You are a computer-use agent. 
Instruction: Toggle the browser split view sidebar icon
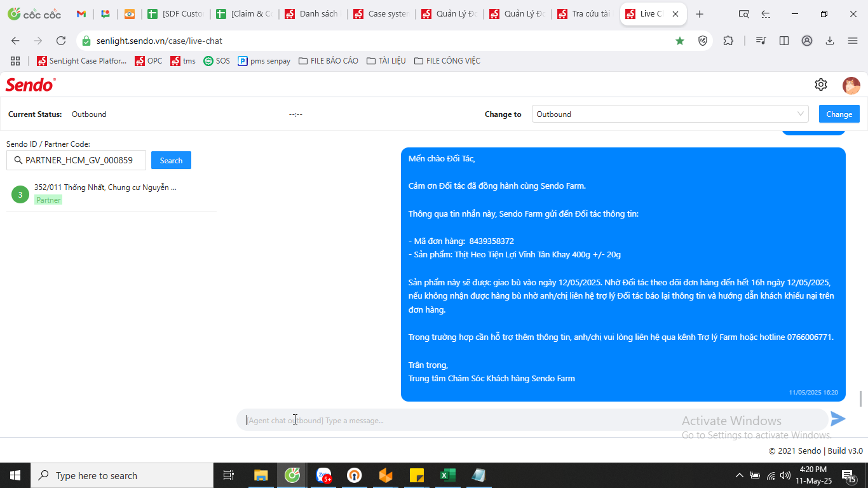pyautogui.click(x=784, y=41)
